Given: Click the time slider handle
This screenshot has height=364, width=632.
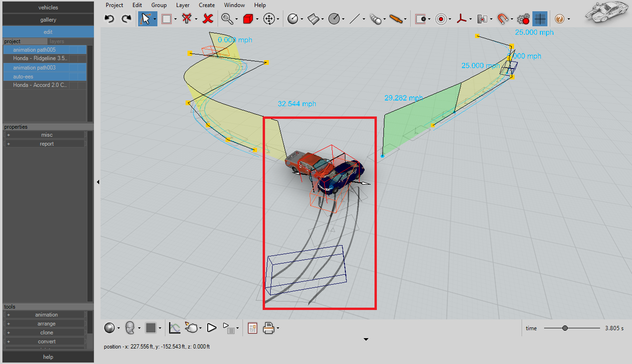Looking at the screenshot, I should pyautogui.click(x=565, y=328).
